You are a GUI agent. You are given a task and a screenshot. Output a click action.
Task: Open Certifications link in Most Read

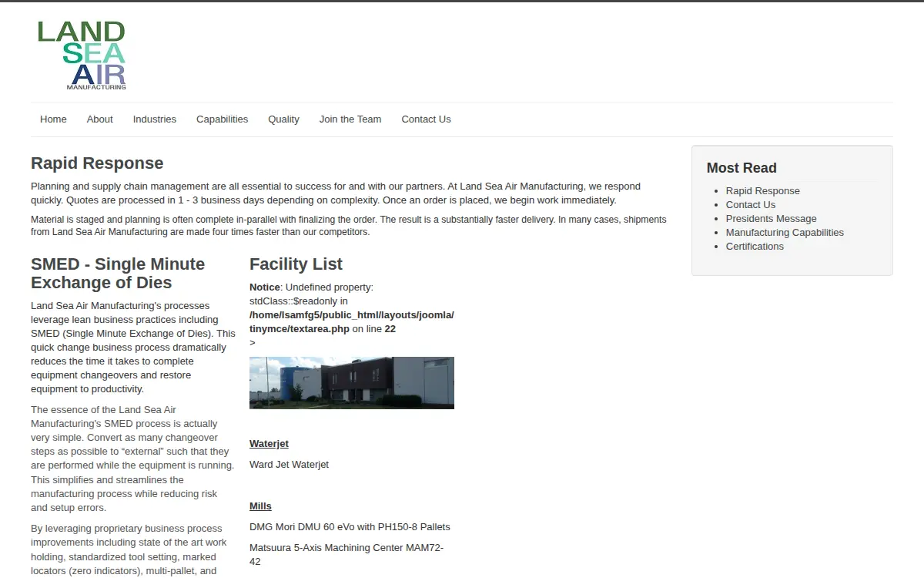pyautogui.click(x=755, y=247)
